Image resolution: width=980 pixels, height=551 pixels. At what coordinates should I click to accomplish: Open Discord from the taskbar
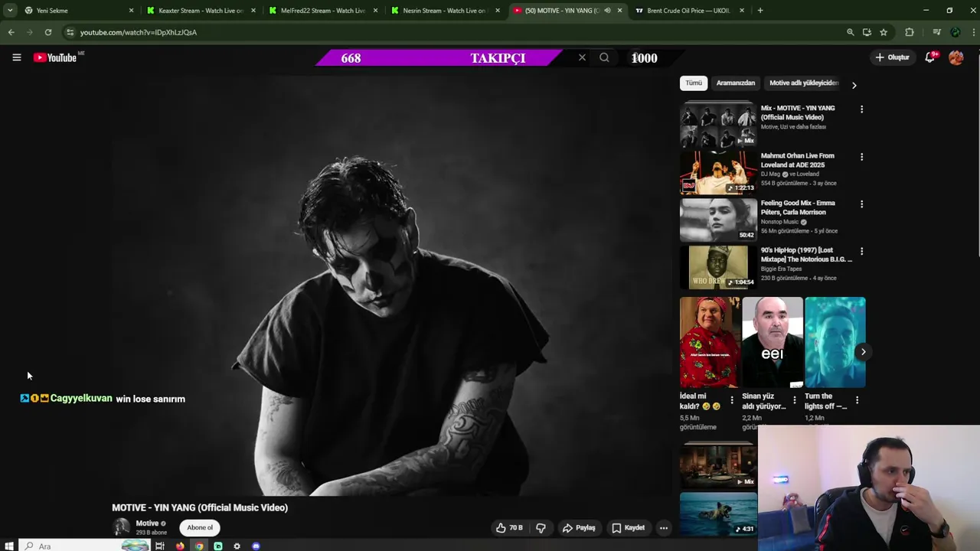pyautogui.click(x=256, y=546)
